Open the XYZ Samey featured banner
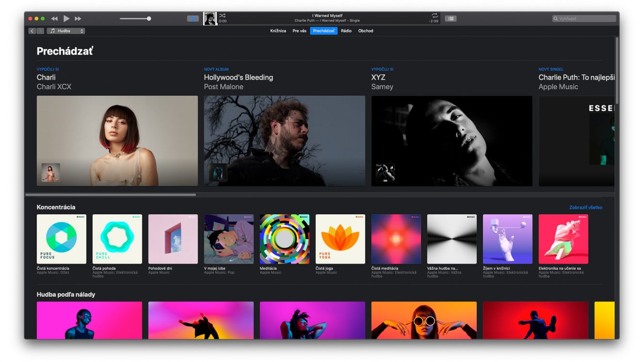The width and height of the screenshot is (644, 362). point(452,141)
